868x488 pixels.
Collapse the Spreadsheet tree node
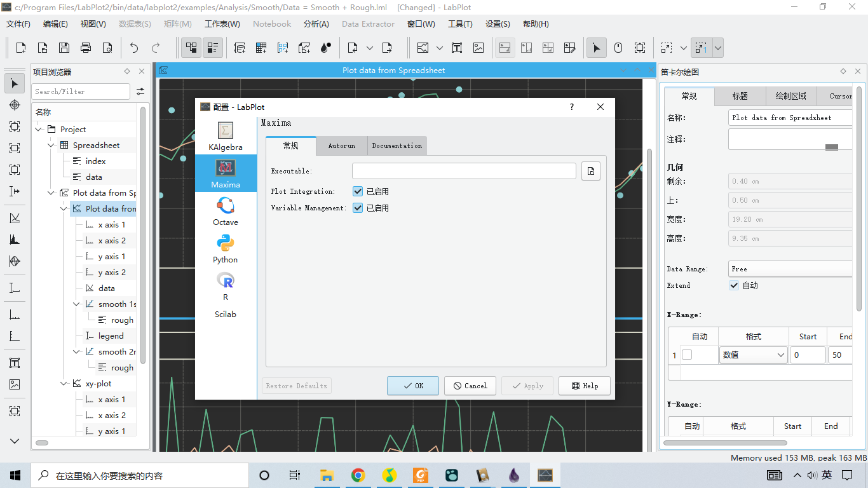coord(51,146)
